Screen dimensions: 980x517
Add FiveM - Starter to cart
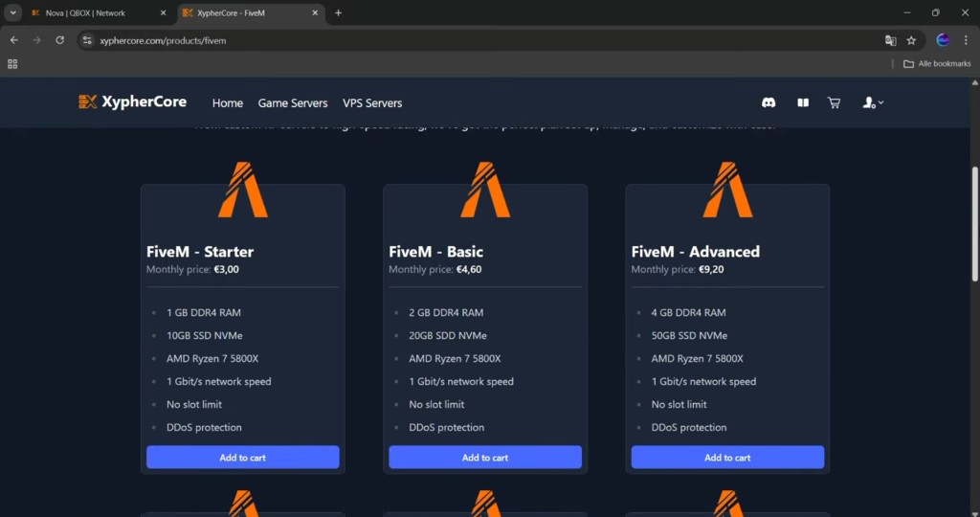pos(242,457)
